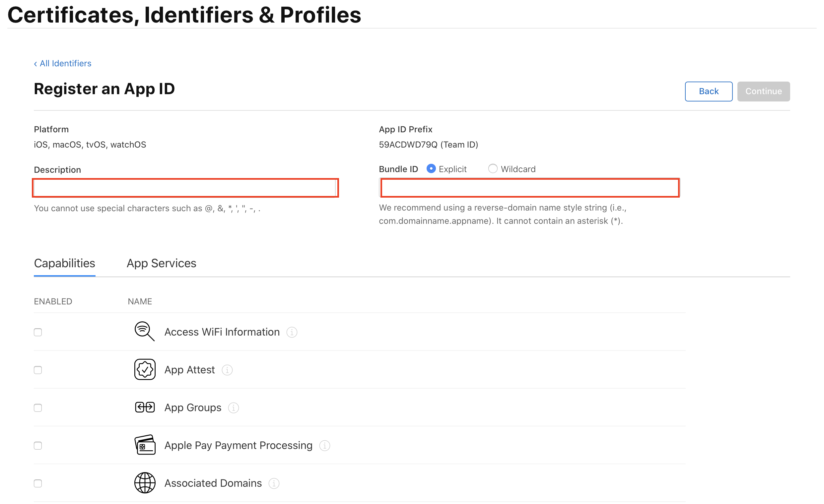Enable the App Groups checkbox

(x=38, y=408)
